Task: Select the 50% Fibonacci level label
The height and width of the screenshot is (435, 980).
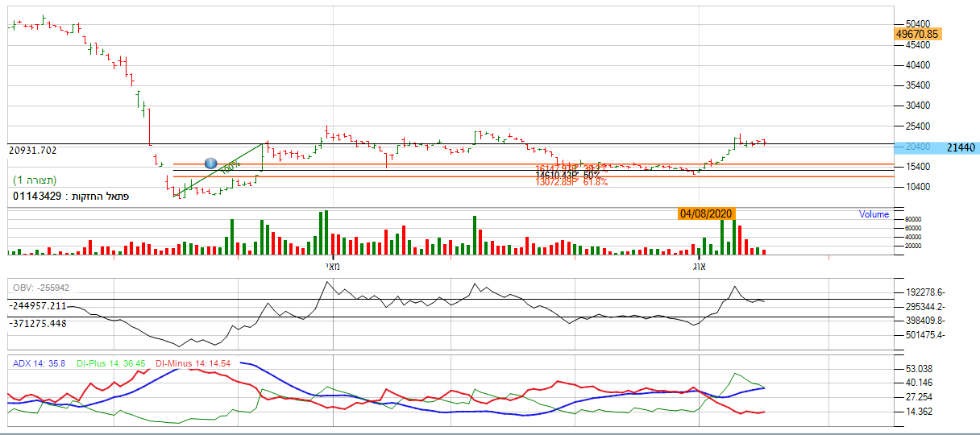Action: 592,175
